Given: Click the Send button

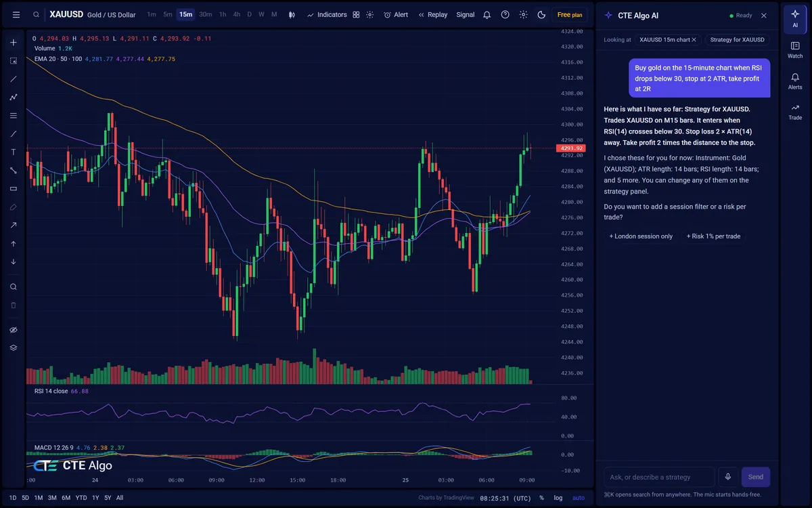Looking at the screenshot, I should coord(756,477).
